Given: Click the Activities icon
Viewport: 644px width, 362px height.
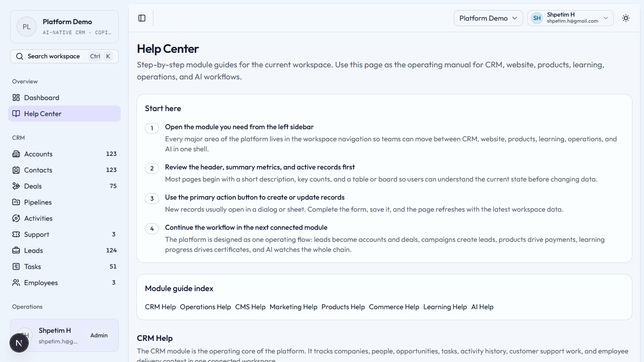Looking at the screenshot, I should click(x=16, y=218).
